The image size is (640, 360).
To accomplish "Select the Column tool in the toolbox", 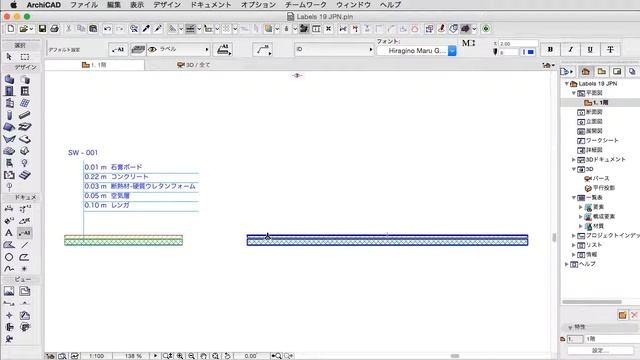I will [x=9, y=115].
